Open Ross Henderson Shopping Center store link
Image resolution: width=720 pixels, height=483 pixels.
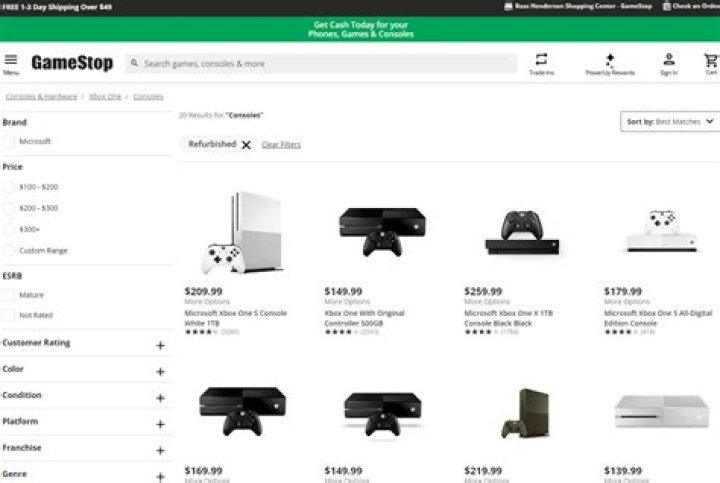[583, 6]
